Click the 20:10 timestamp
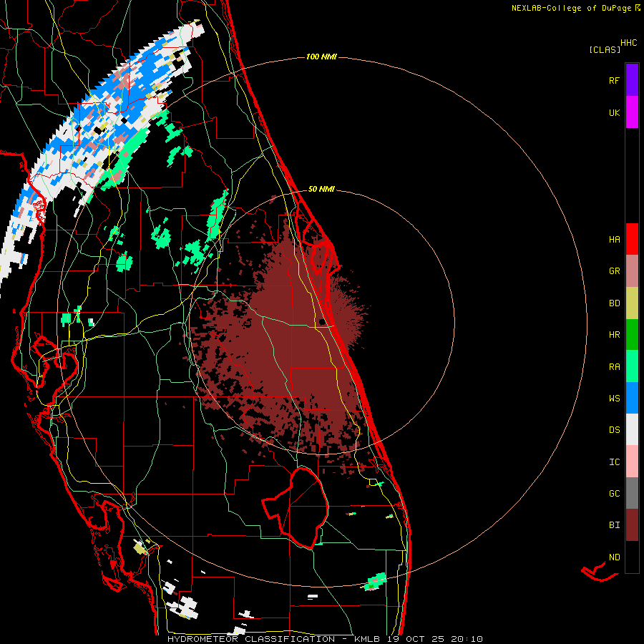Screen dimensions: 644x644 coord(467,639)
